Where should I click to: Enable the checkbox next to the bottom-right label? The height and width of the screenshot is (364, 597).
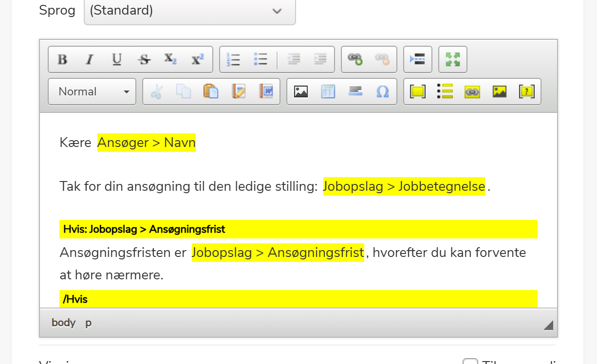coord(470,362)
